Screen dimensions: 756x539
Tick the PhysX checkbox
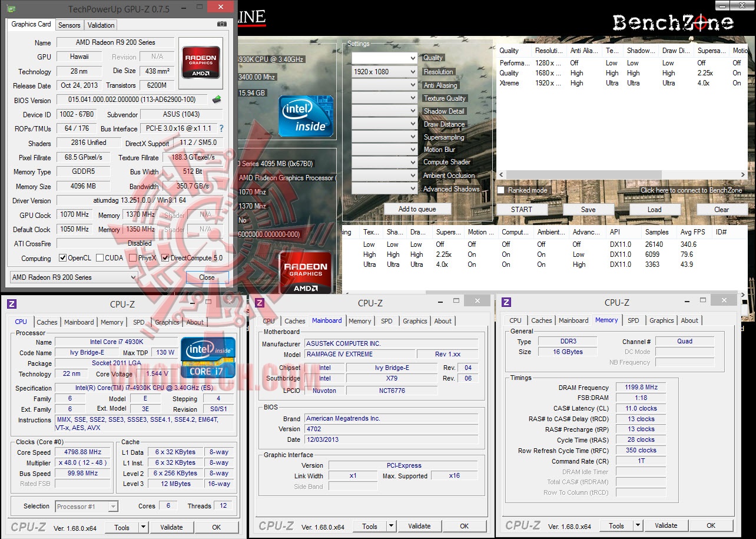pos(133,258)
